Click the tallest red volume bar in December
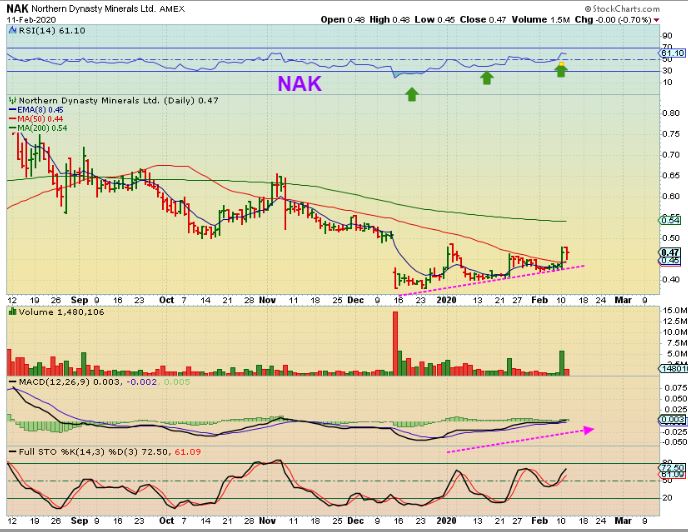The width and height of the screenshot is (688, 532). pos(395,343)
